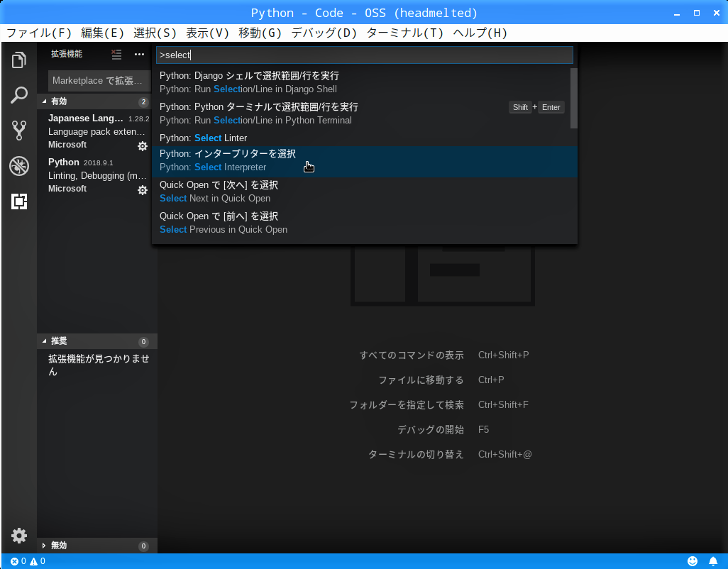Open the デバッグ(D) menu
The image size is (728, 569).
point(324,33)
